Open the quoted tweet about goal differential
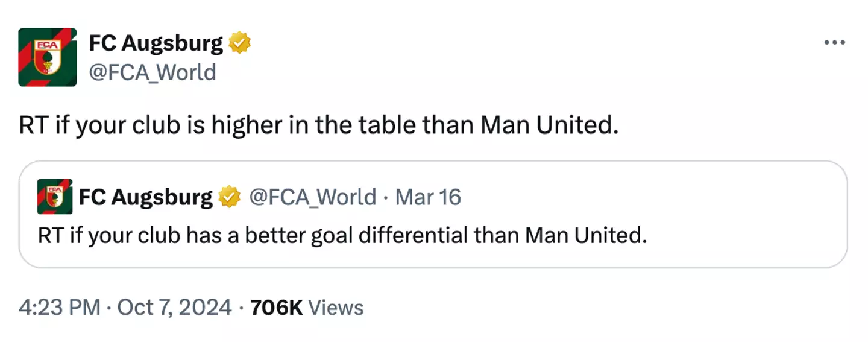This screenshot has height=342, width=868. tap(342, 235)
